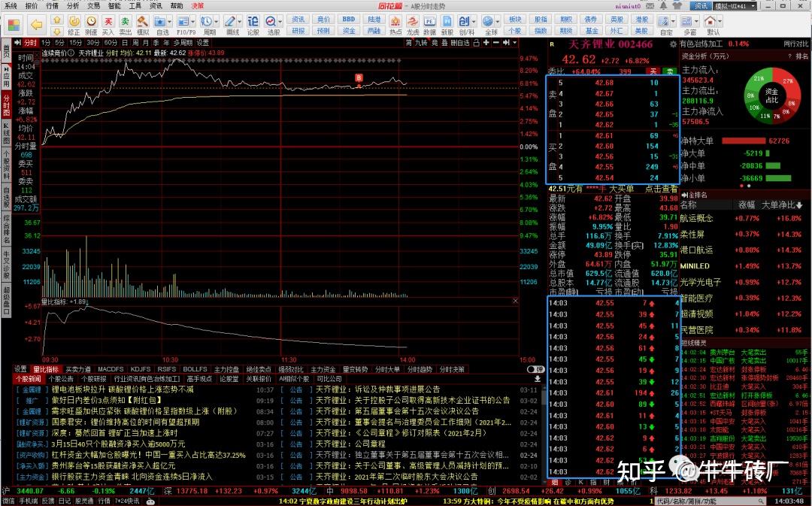Open news 锂电池板块拉升 碳酸锂价格上涨态势不减
This screenshot has width=812, height=506.
tap(123, 389)
